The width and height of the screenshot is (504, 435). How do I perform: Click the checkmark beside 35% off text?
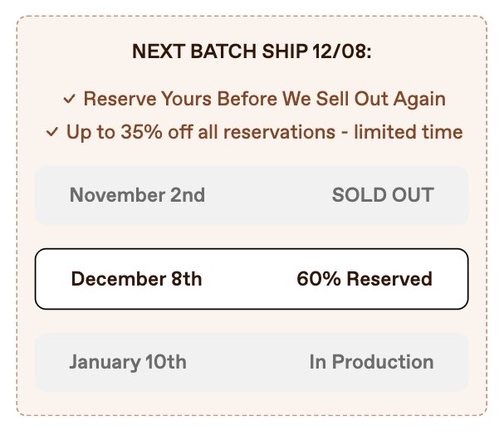pyautogui.click(x=52, y=132)
